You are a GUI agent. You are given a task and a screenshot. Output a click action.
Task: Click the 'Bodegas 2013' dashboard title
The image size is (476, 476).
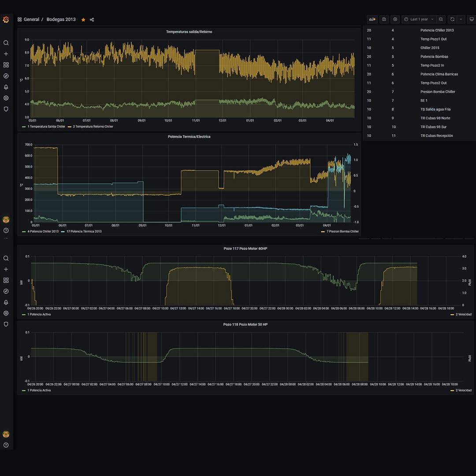[61, 19]
